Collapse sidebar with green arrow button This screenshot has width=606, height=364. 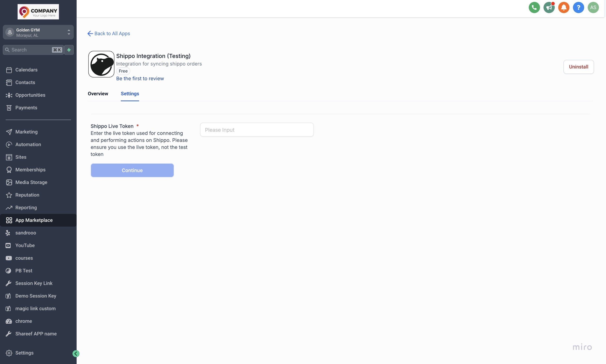coord(76,353)
